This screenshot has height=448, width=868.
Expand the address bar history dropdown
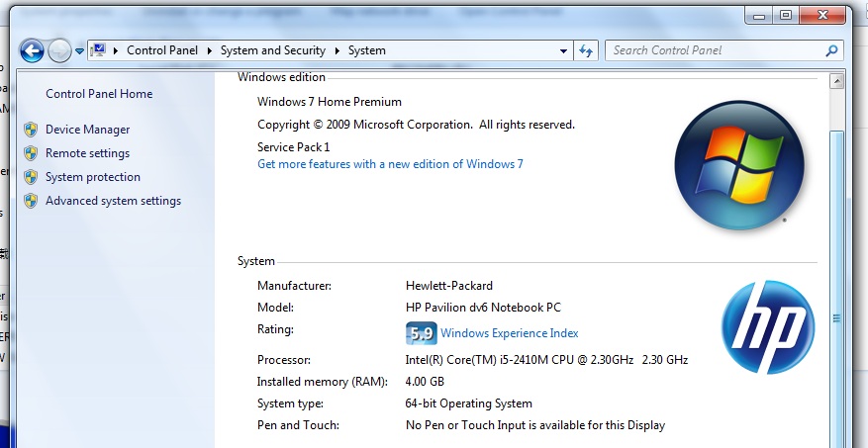[x=562, y=50]
